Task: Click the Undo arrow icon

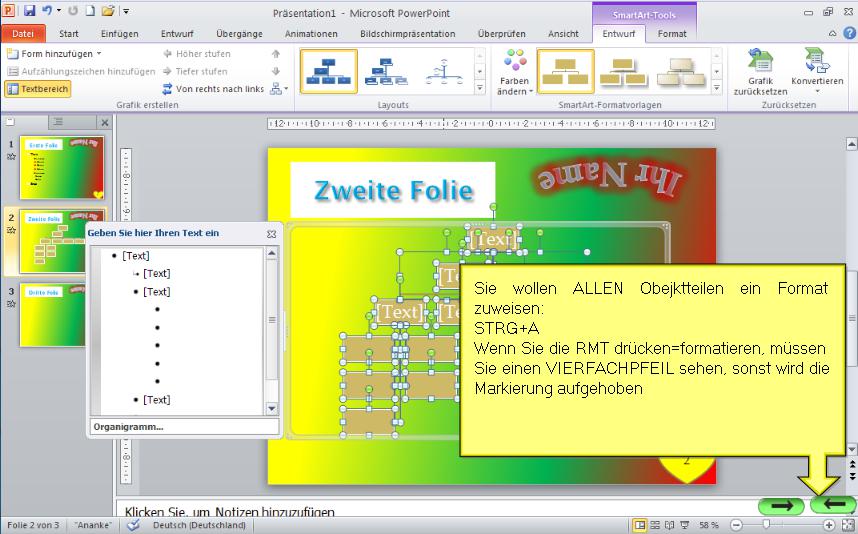Action: (x=47, y=11)
